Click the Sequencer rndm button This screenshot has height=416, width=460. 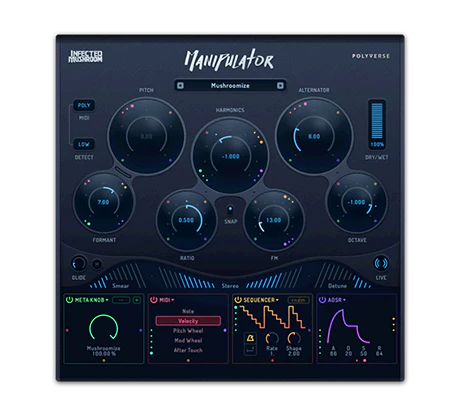(298, 300)
